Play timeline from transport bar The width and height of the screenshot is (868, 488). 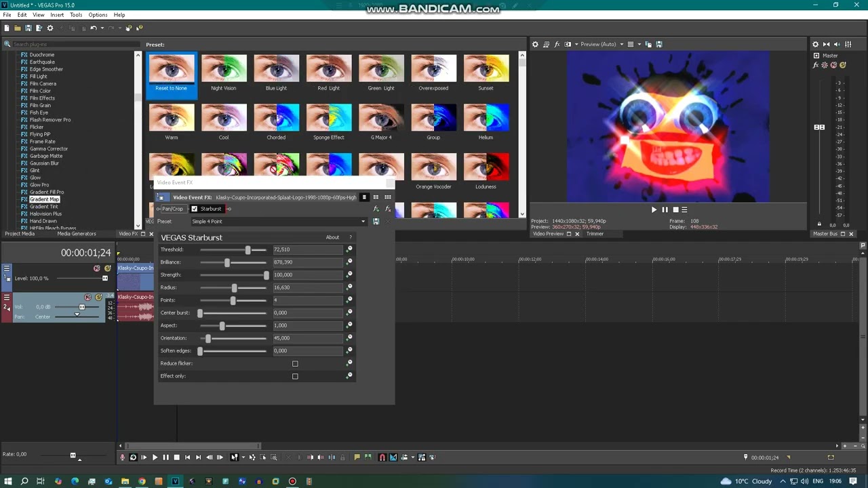pyautogui.click(x=155, y=457)
